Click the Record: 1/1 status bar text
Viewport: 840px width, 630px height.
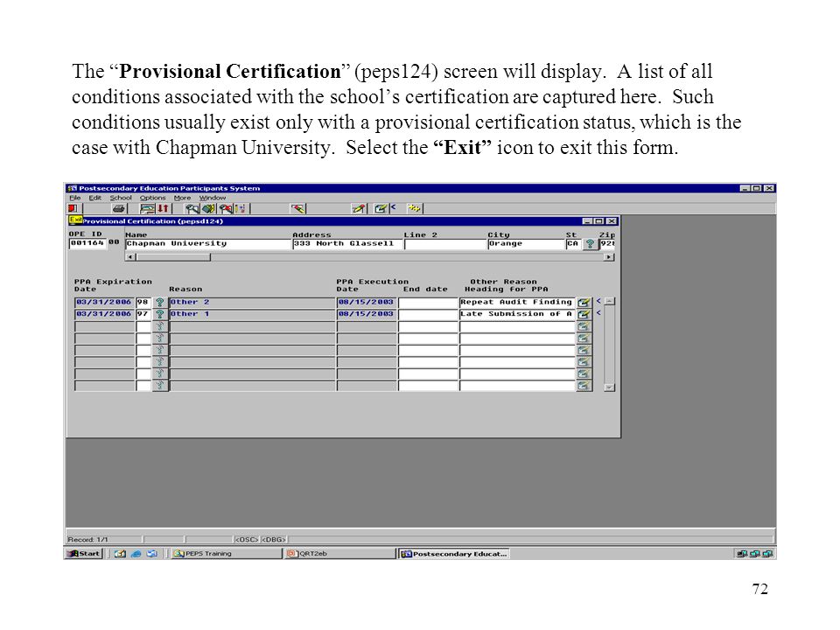tap(87, 540)
